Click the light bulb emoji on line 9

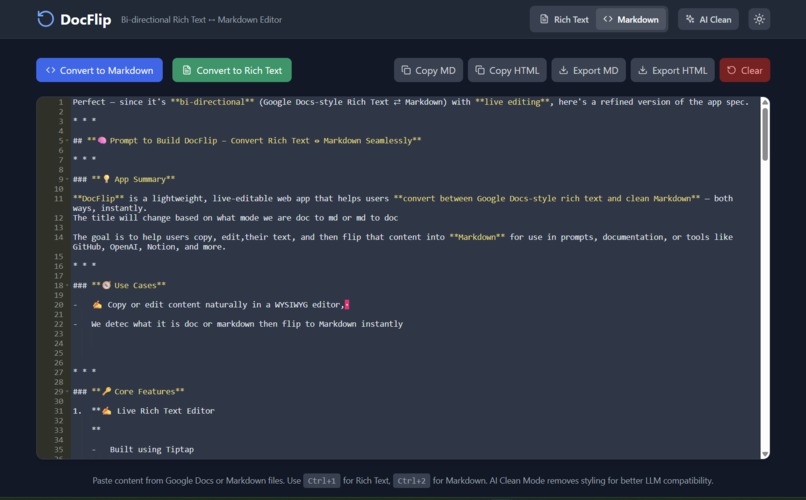(106, 179)
